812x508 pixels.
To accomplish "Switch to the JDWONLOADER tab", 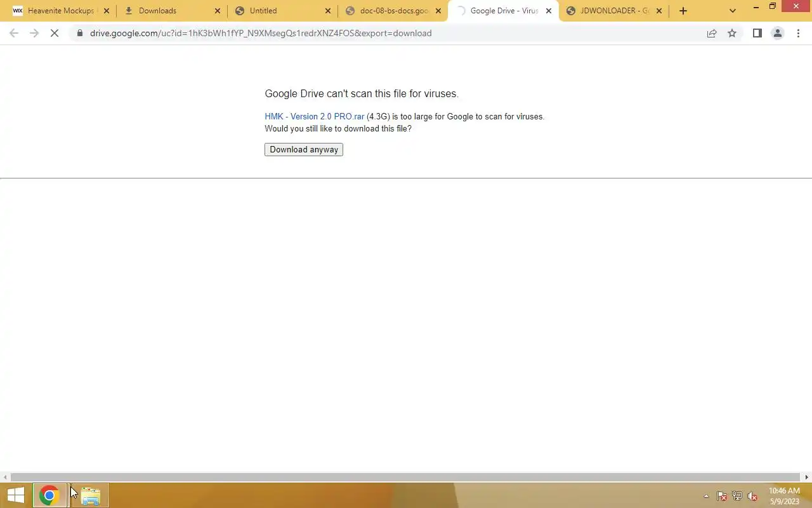I will (x=615, y=11).
